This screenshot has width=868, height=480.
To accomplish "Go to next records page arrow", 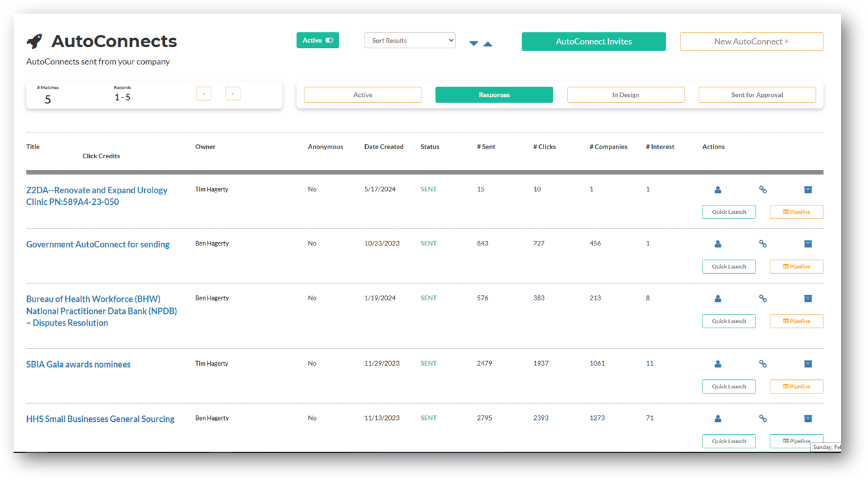I will click(x=233, y=94).
